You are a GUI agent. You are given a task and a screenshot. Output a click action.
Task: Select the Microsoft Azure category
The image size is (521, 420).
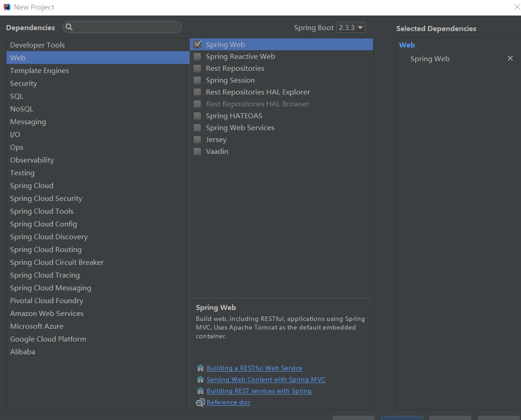click(x=98, y=326)
